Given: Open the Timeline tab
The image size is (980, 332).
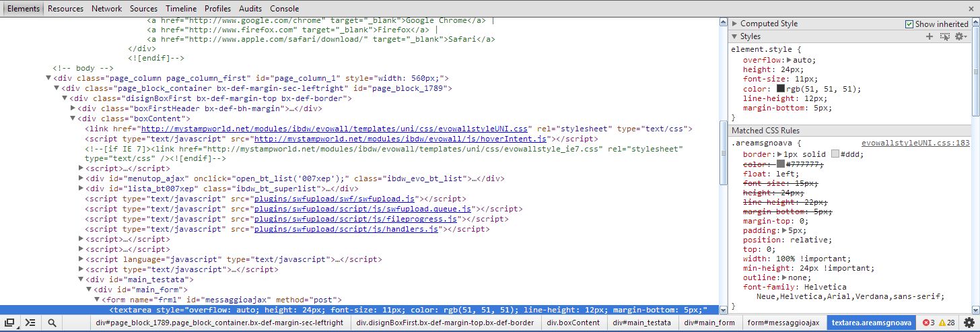Looking at the screenshot, I should click(x=181, y=9).
